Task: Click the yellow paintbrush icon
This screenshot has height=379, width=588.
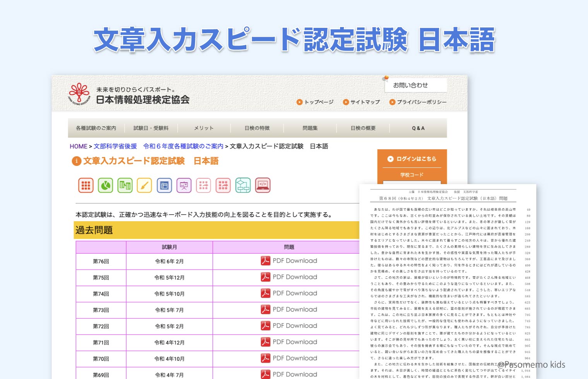Action: pyautogui.click(x=144, y=186)
